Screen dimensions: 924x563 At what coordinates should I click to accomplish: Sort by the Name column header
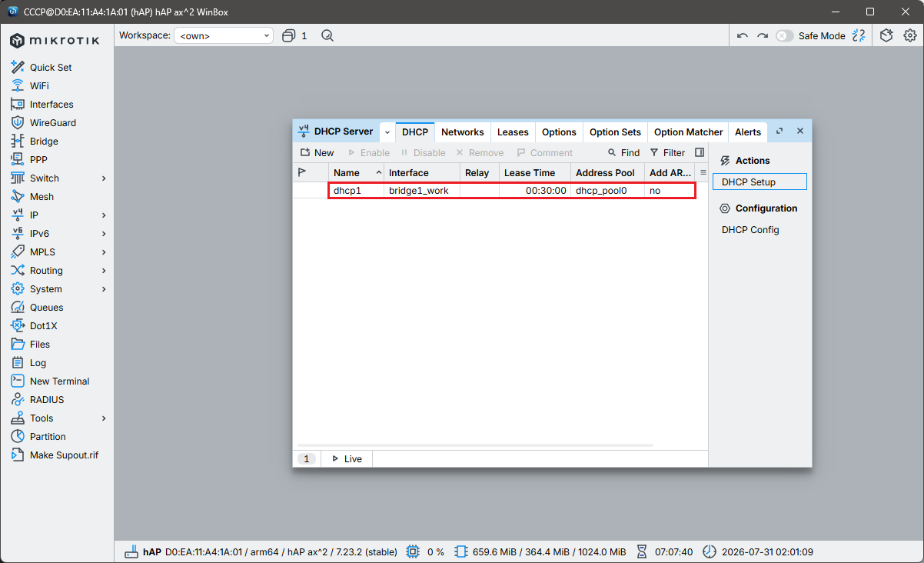click(356, 172)
